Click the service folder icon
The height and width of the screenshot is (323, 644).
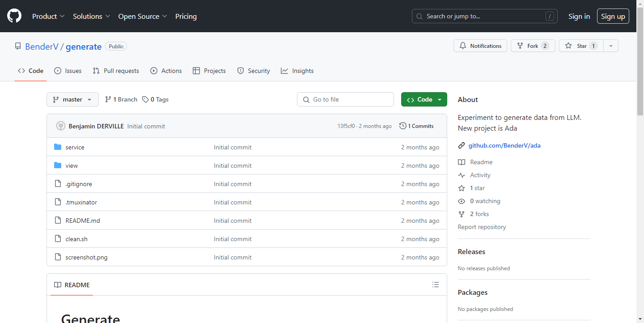[x=58, y=147]
